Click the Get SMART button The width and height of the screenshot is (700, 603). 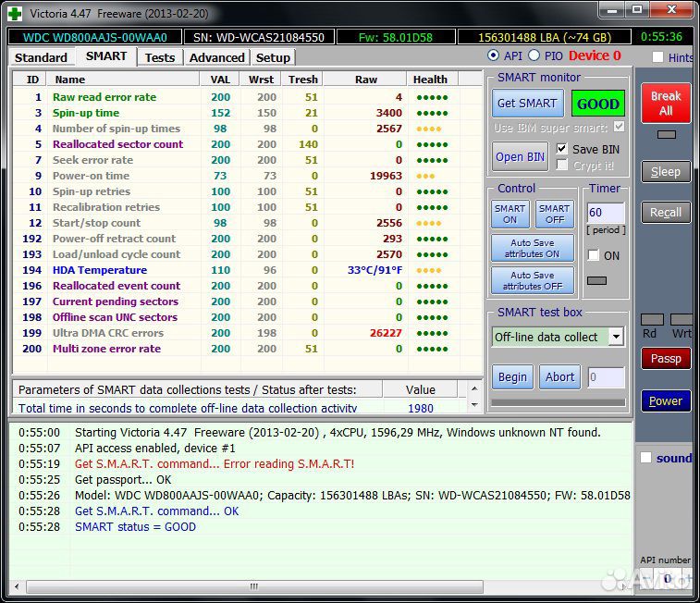[527, 103]
